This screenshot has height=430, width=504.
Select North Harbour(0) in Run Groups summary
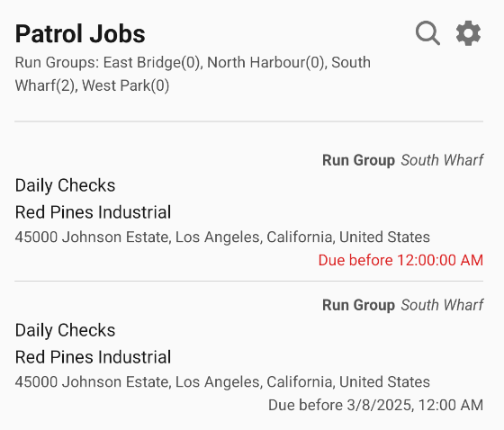coord(267,62)
